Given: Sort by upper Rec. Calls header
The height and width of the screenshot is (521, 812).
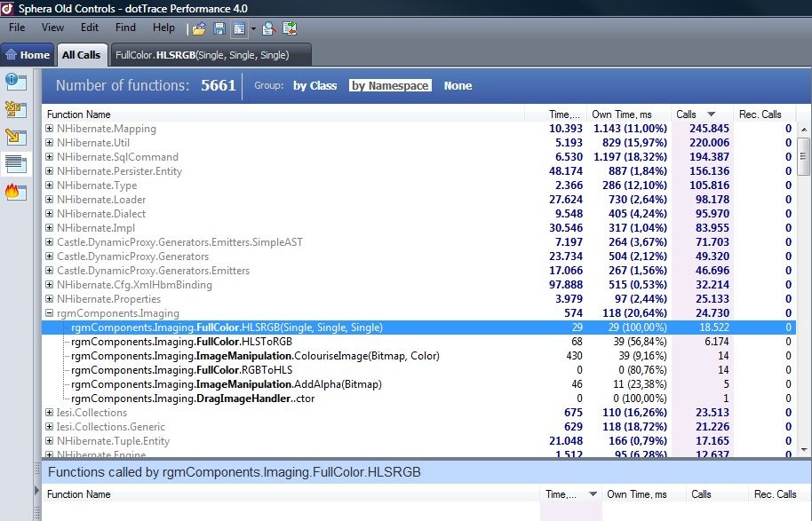Looking at the screenshot, I should point(764,114).
